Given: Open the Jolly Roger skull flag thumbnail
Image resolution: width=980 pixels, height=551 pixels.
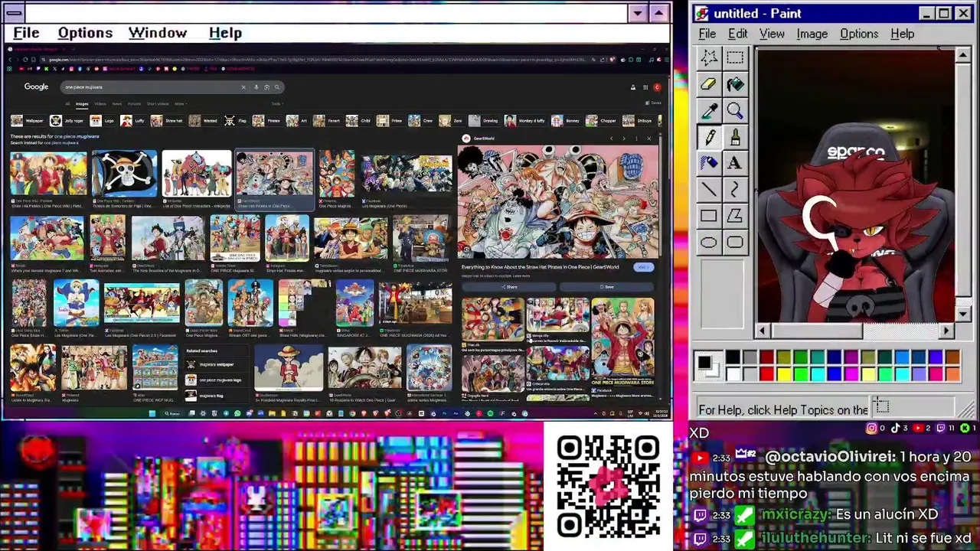Looking at the screenshot, I should click(124, 173).
